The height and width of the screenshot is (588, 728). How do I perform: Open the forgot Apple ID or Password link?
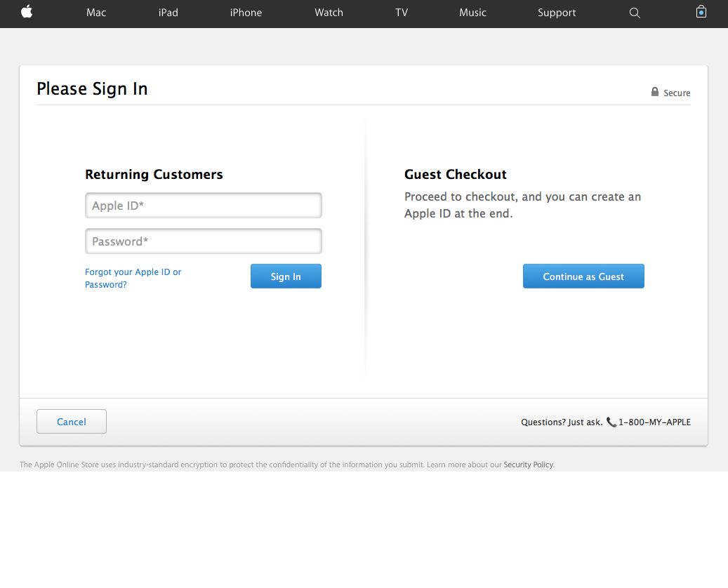pos(133,278)
